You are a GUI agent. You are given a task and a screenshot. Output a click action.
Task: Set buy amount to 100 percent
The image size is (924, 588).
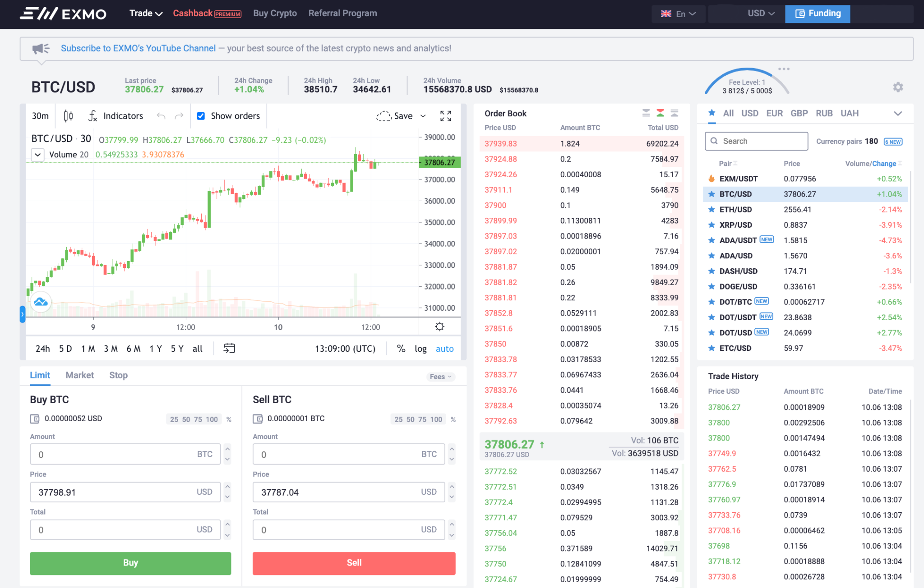(x=212, y=419)
